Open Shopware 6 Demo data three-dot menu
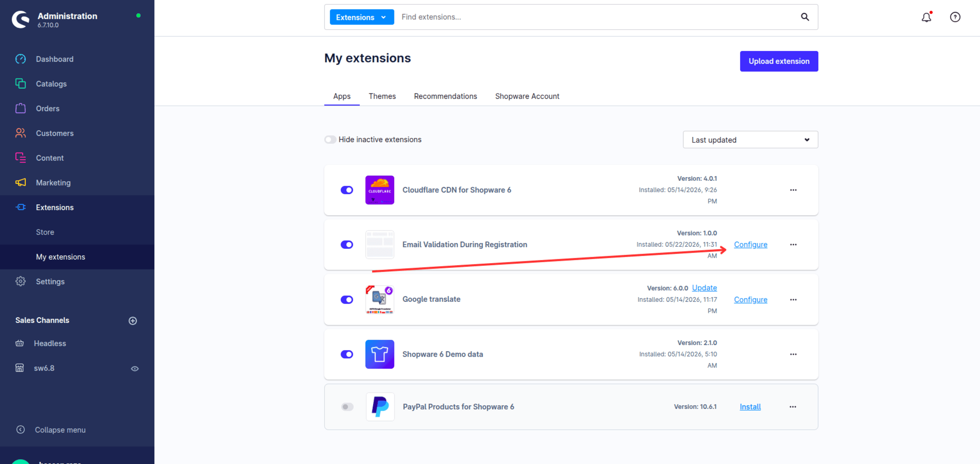The image size is (980, 464). click(x=793, y=354)
